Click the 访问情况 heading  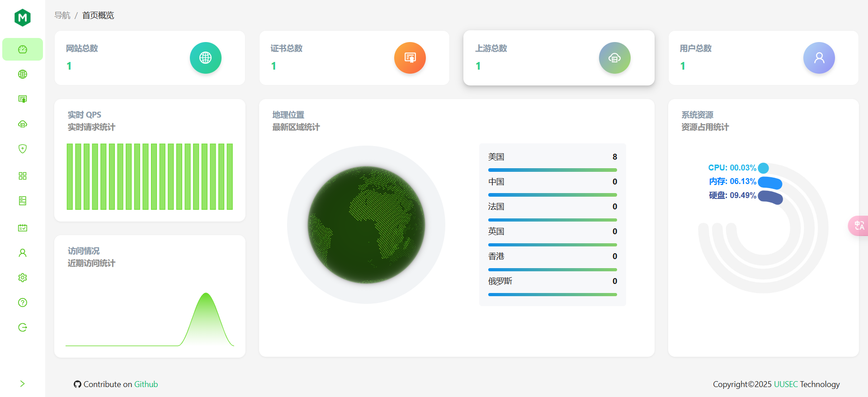click(x=84, y=251)
